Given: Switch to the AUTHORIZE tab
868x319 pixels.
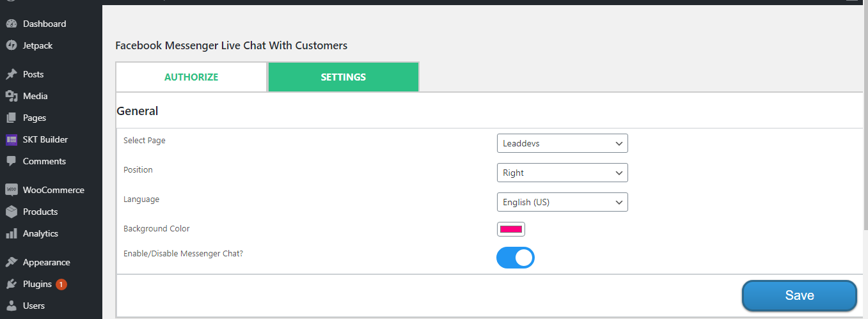Looking at the screenshot, I should 191,77.
